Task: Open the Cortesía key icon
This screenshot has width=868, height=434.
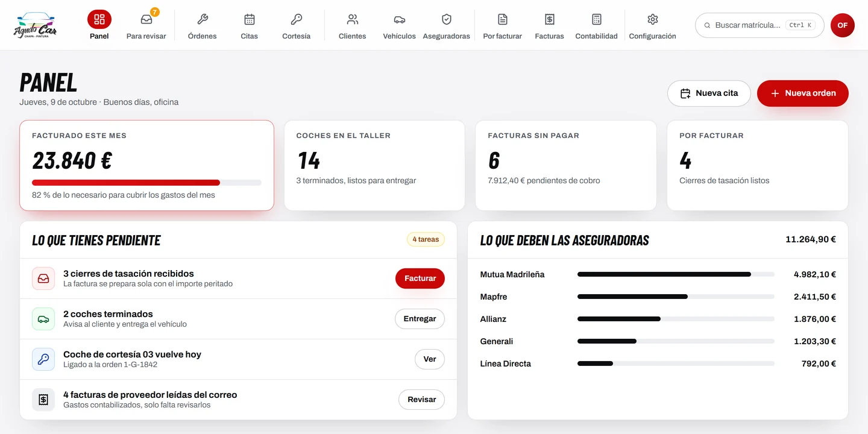Action: point(297,19)
